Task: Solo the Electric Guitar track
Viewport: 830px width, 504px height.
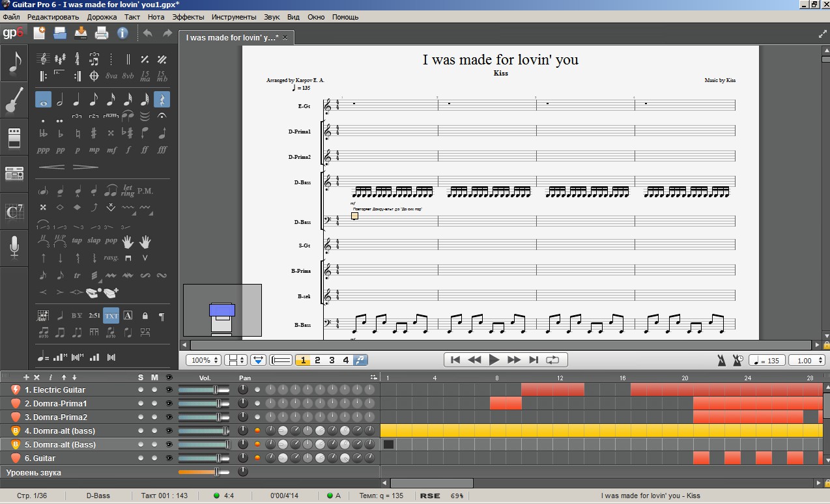Action: 141,389
